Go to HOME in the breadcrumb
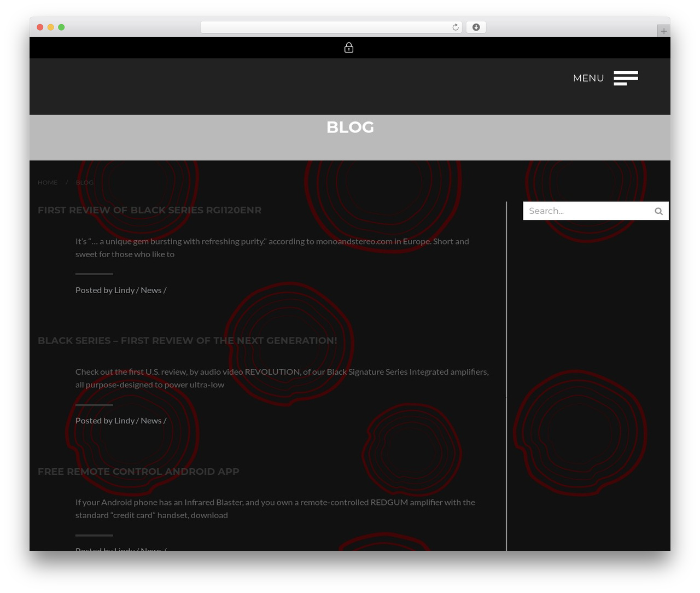Viewport: 700px width, 593px height. pos(48,183)
